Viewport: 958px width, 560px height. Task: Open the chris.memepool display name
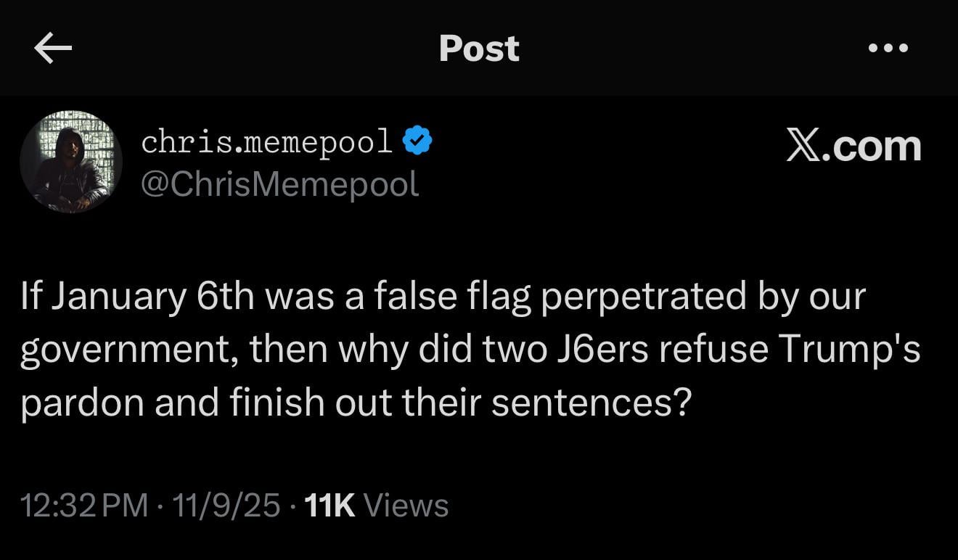pyautogui.click(x=266, y=141)
